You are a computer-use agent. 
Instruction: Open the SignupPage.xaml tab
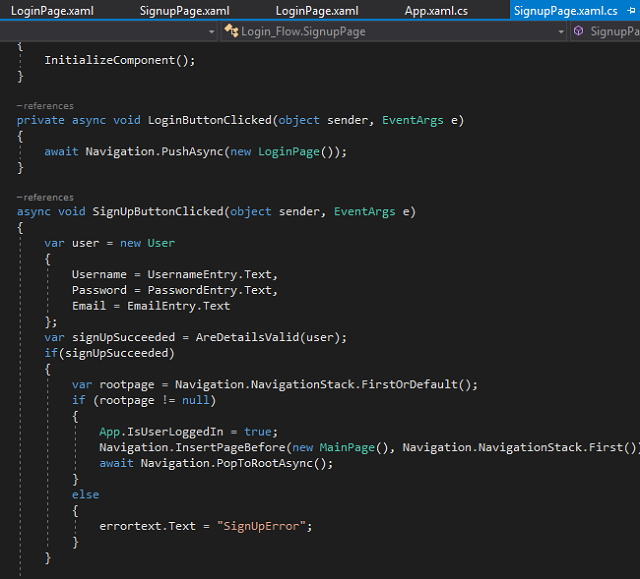[187, 10]
